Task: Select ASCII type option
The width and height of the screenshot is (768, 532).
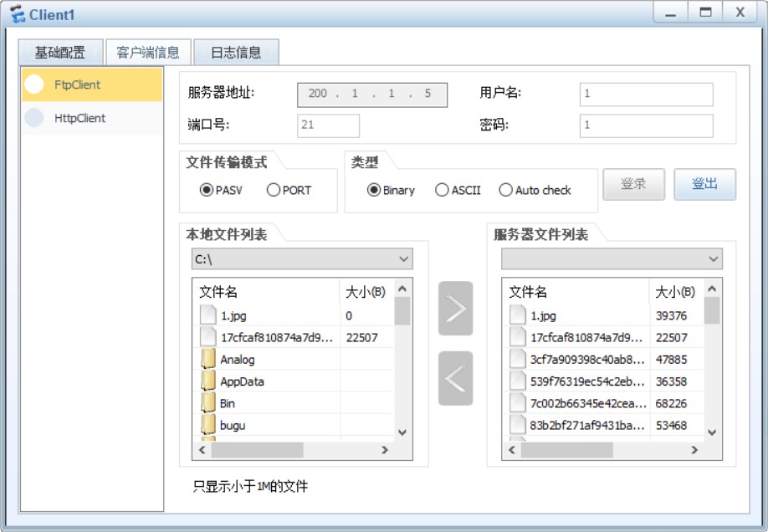Action: pos(458,190)
